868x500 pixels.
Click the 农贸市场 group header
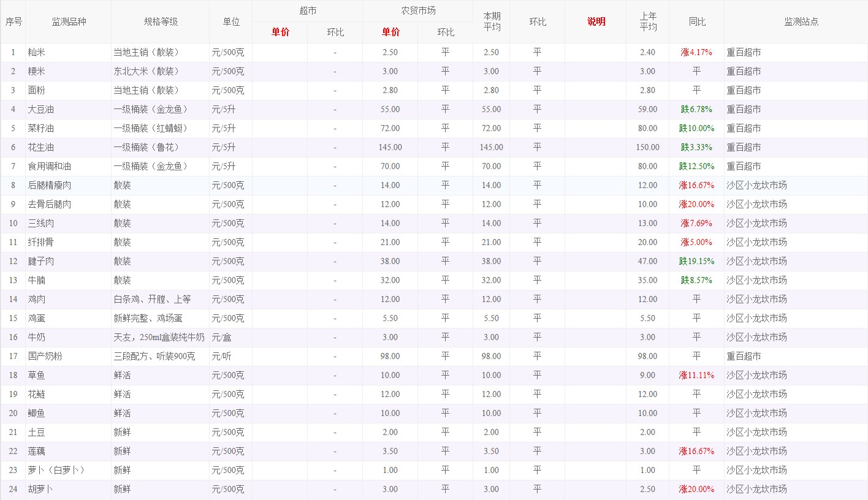(418, 11)
